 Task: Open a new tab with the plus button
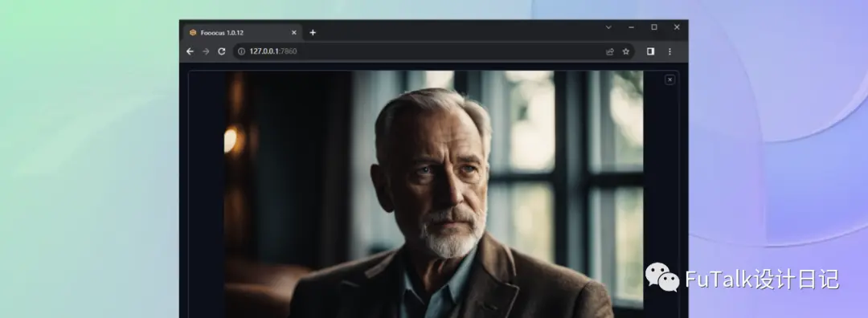[x=313, y=33]
